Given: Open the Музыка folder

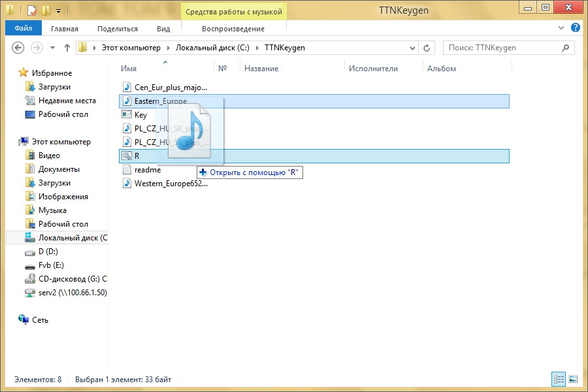Looking at the screenshot, I should [52, 210].
